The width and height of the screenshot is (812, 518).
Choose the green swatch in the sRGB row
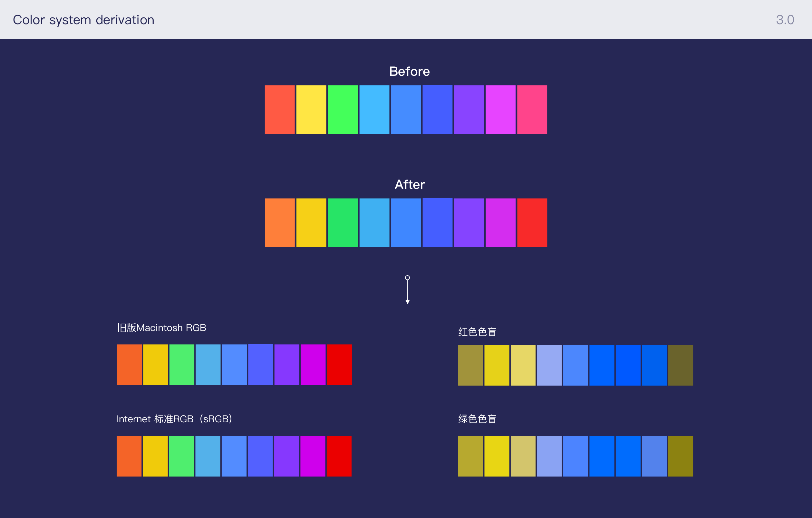pyautogui.click(x=181, y=456)
